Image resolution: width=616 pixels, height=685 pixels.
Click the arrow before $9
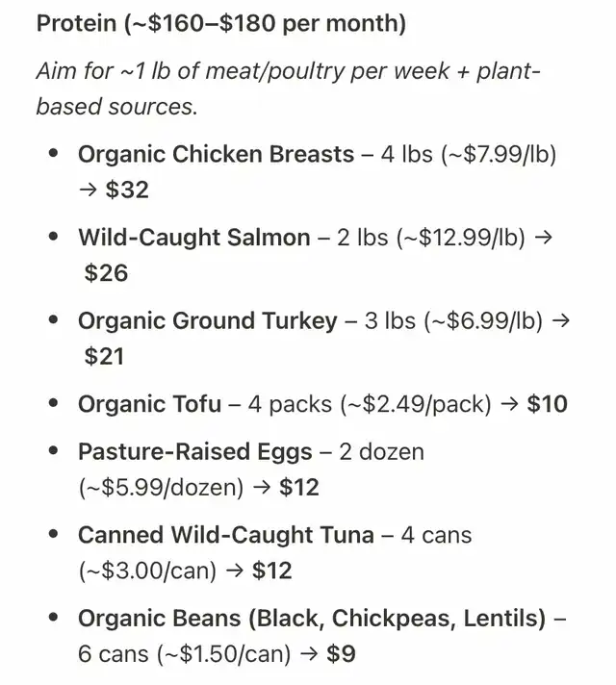click(x=309, y=654)
